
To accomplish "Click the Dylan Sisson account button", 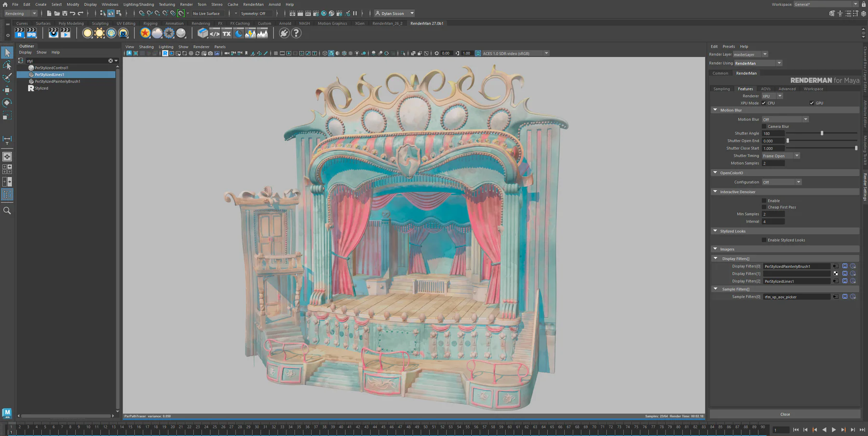I will pyautogui.click(x=394, y=13).
